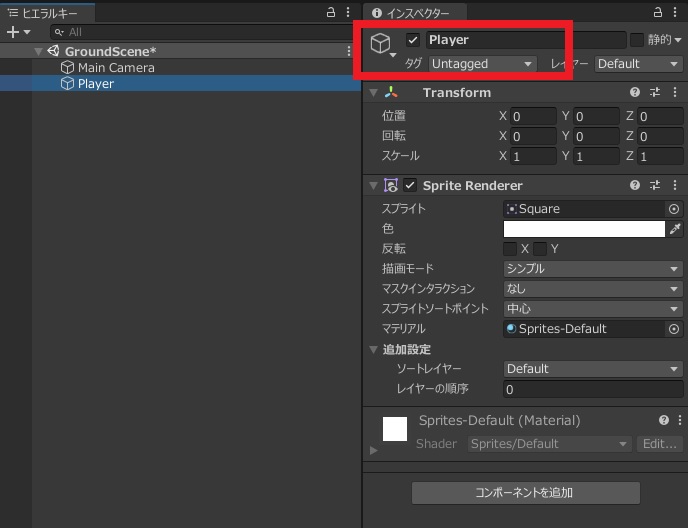The image size is (688, 528).
Task: Collapse the Sprite Renderer foldout
Action: point(373,186)
